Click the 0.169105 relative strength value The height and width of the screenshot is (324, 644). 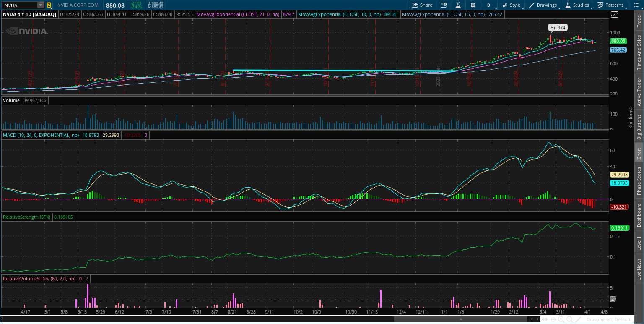point(63,217)
